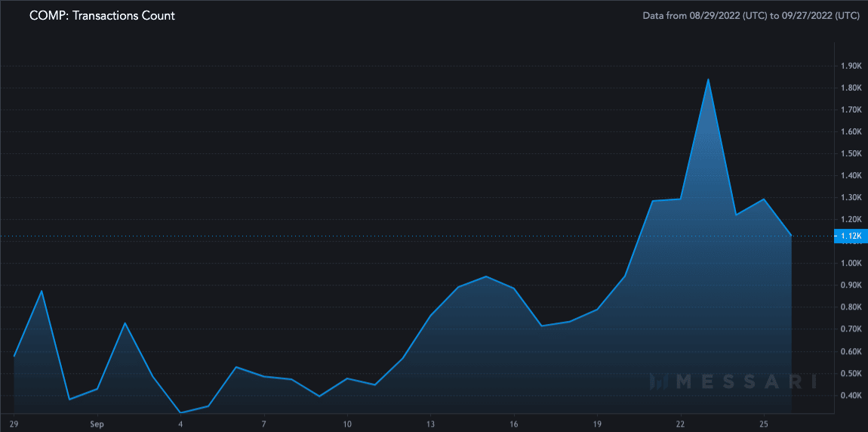Click the 1.90K y-axis label
Screen dimensions: 868x432
(x=851, y=66)
